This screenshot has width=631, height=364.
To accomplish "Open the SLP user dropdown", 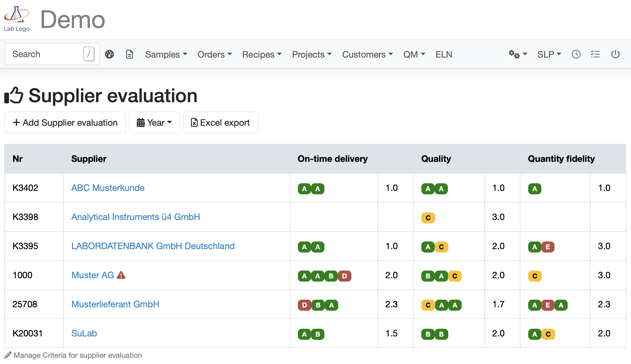I will coord(549,54).
